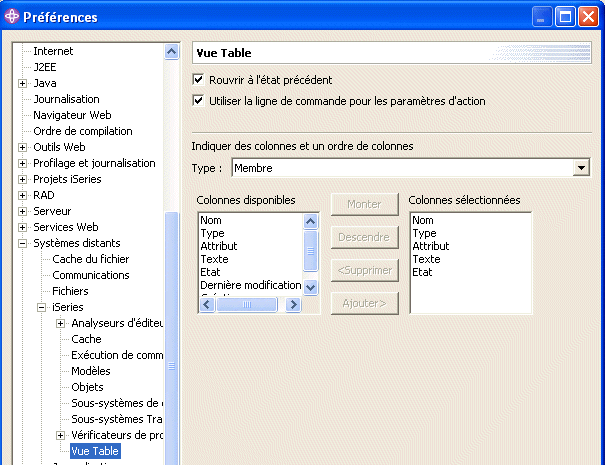Select Dernière modification in available columns
This screenshot has height=465, width=605.
[x=251, y=285]
